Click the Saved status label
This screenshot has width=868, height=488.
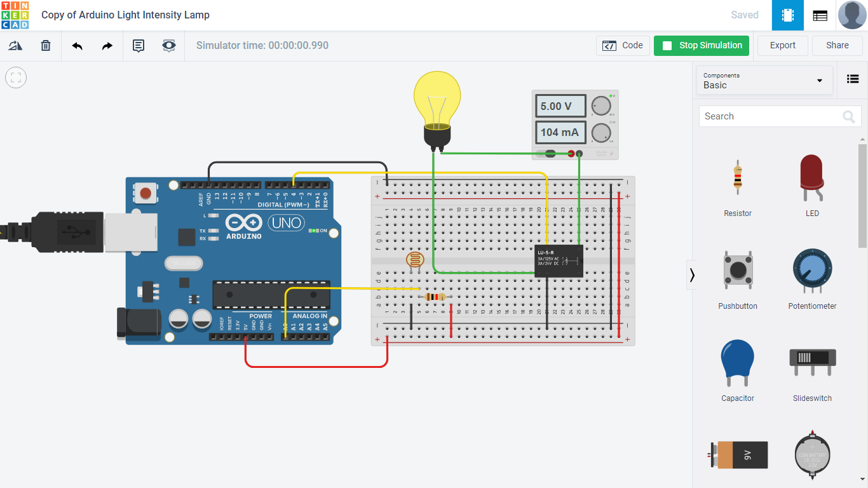pos(745,15)
